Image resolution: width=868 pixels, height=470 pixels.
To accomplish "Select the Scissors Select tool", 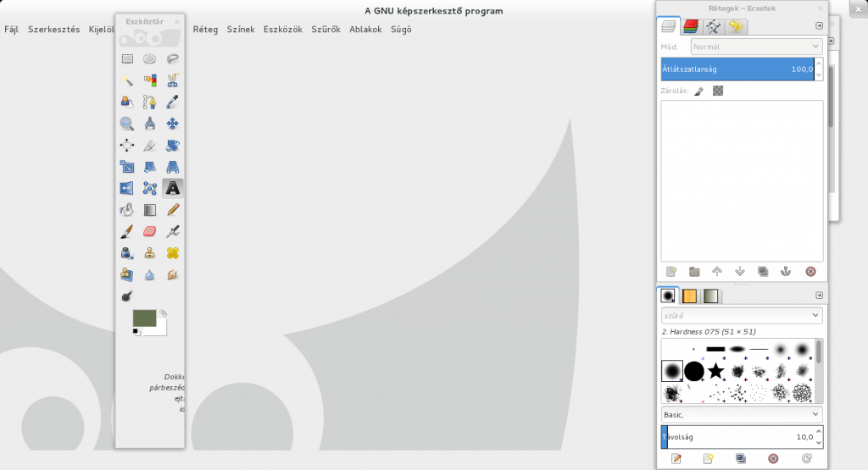I will tap(172, 80).
